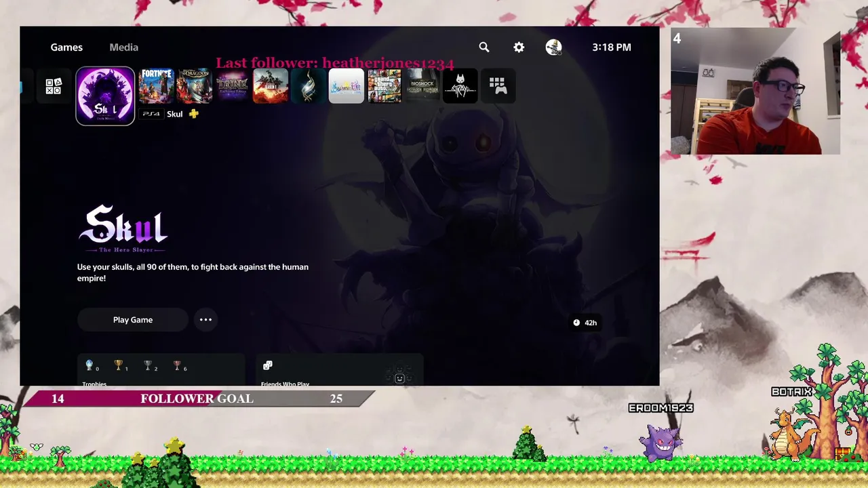Click the PS4 badge under Skul
This screenshot has width=868, height=488.
click(151, 114)
